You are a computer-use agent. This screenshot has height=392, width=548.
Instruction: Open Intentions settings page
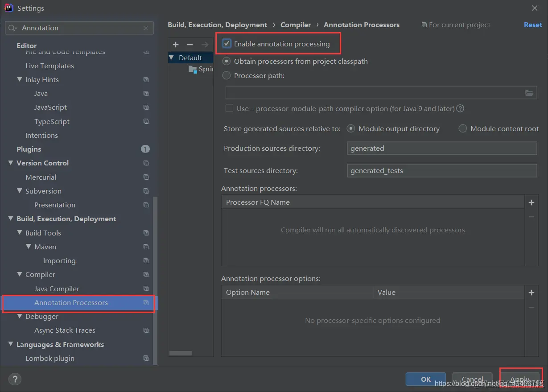click(x=41, y=135)
